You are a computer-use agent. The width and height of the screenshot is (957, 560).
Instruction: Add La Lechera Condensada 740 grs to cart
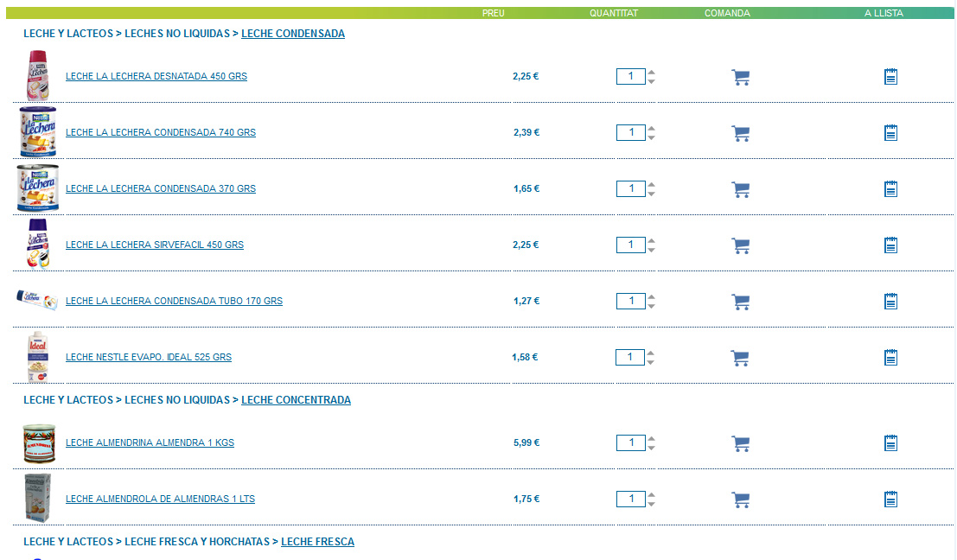[x=740, y=134]
